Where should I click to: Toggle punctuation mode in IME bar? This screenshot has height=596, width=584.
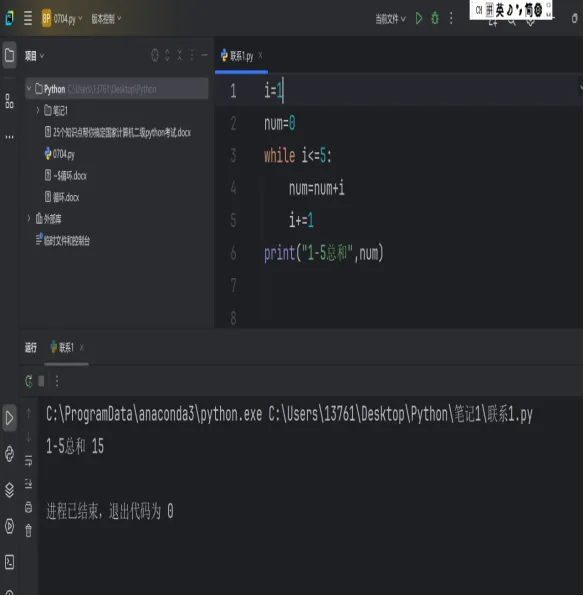[519, 10]
